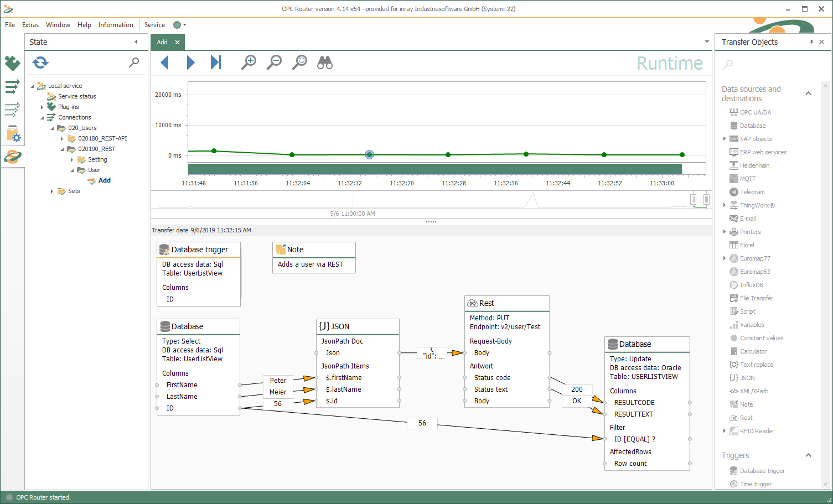The height and width of the screenshot is (504, 833).
Task: Collapse Data sources and destinations section
Action: click(x=808, y=93)
